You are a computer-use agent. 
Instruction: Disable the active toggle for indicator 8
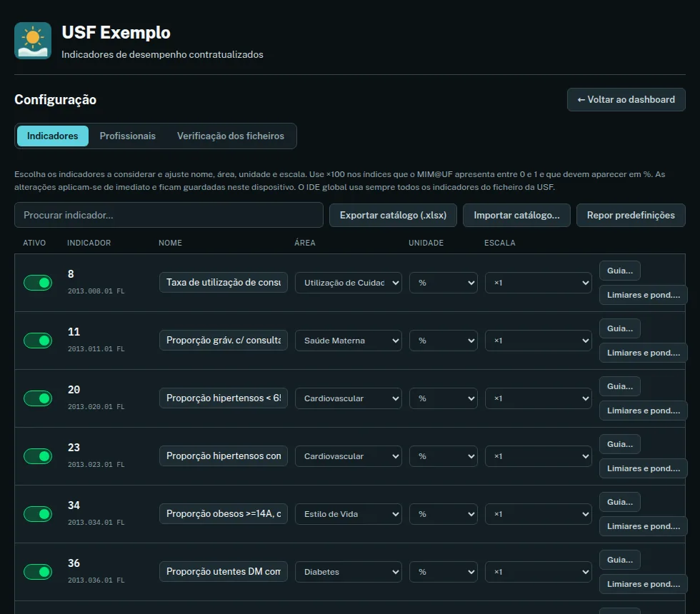(38, 283)
